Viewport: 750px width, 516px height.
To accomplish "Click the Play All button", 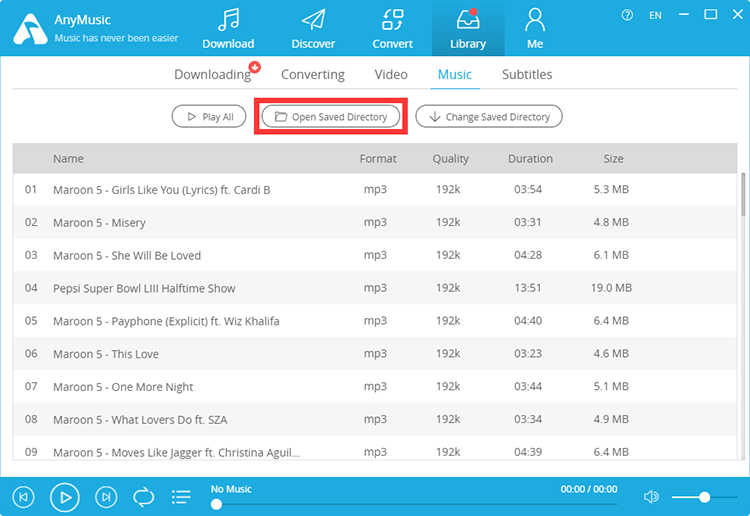I will click(x=209, y=117).
